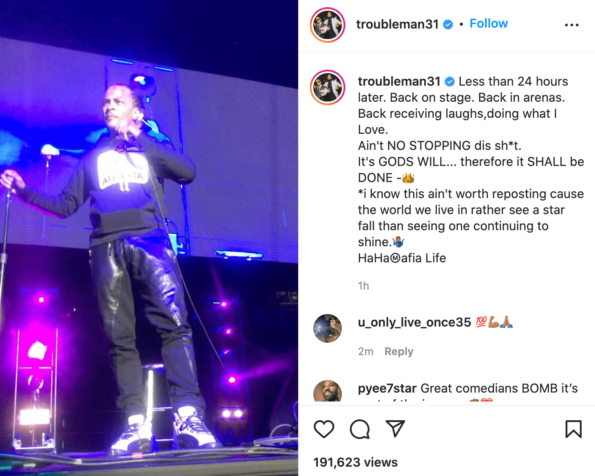The image size is (595, 476).
Task: Click the 1h caption timestamp
Action: tap(363, 286)
